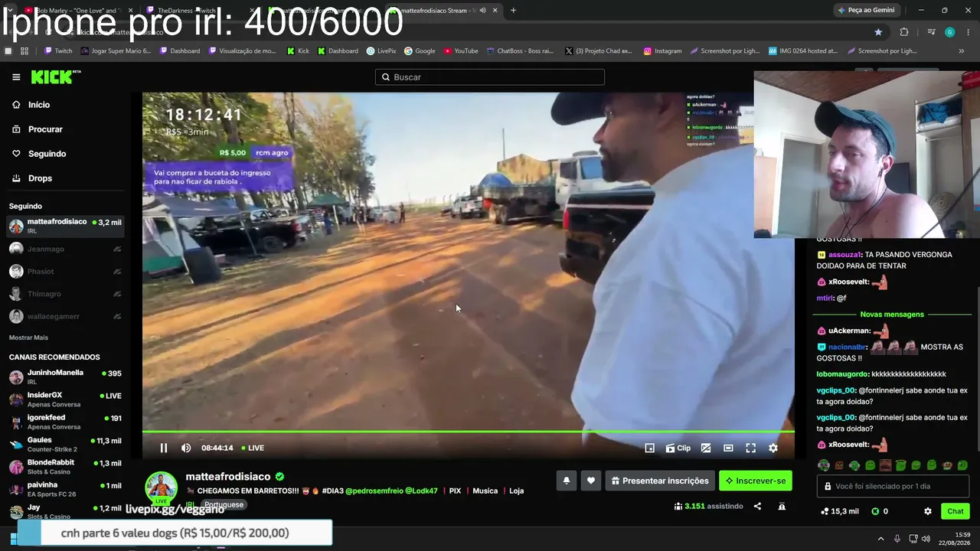Click the chat message input field

coord(893,487)
